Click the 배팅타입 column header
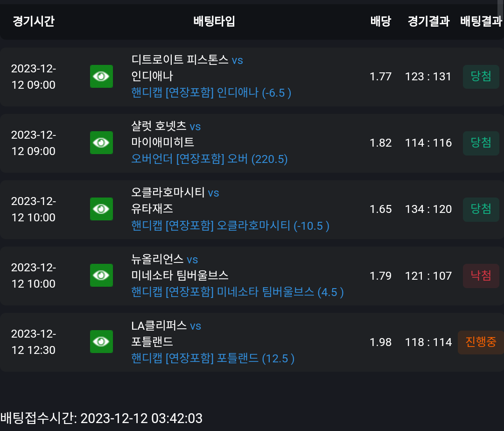The image size is (504, 431). pyautogui.click(x=214, y=21)
